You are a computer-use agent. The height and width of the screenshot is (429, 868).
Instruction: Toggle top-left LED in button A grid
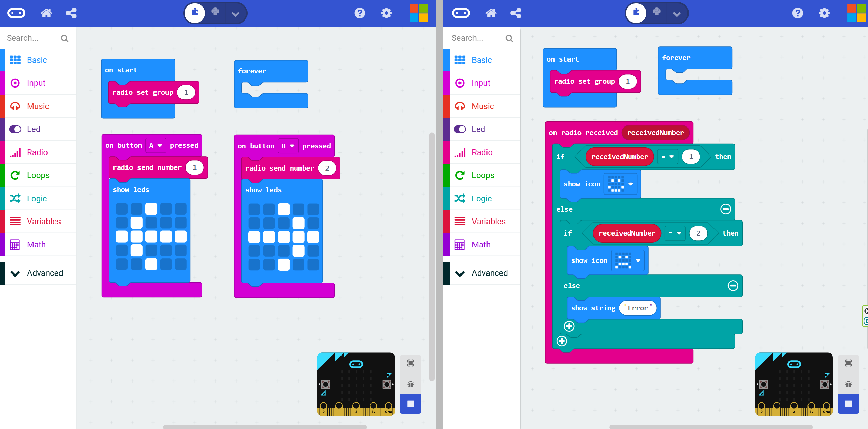pos(121,209)
